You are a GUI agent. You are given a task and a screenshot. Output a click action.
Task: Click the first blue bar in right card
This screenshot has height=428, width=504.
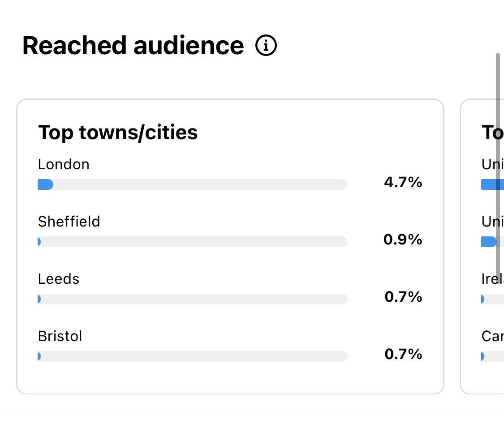[492, 184]
